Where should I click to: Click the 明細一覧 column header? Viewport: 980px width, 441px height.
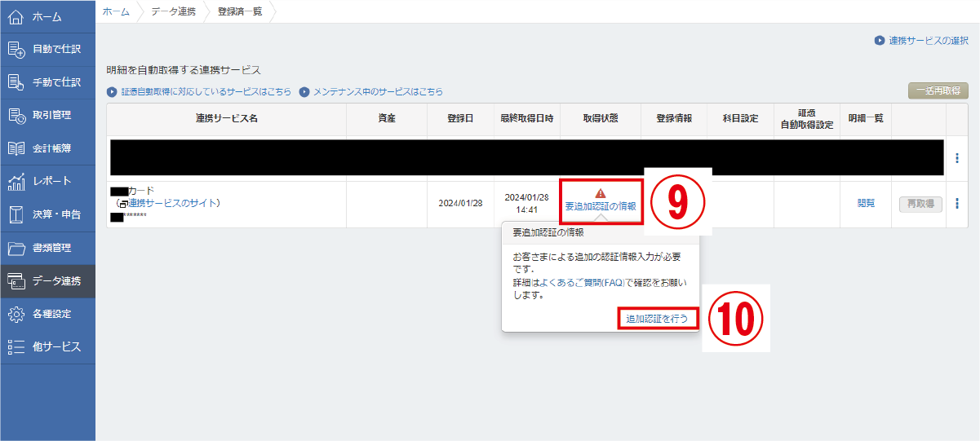(x=866, y=119)
